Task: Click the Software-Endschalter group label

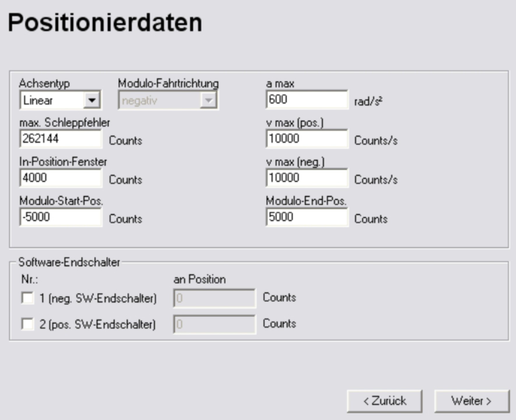Action: (x=69, y=262)
